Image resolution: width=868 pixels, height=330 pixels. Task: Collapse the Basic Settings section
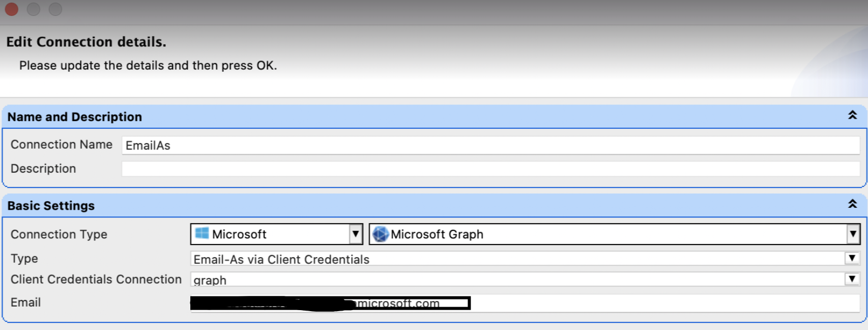[852, 204]
